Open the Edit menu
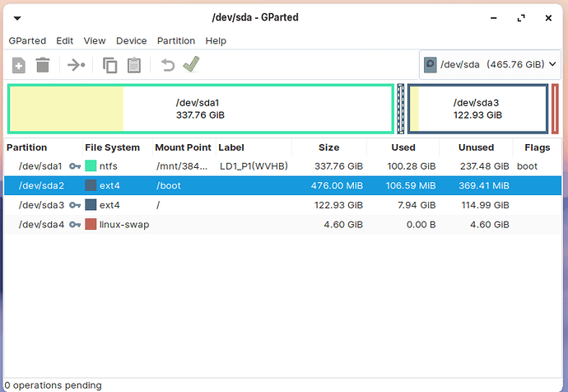 [x=64, y=40]
